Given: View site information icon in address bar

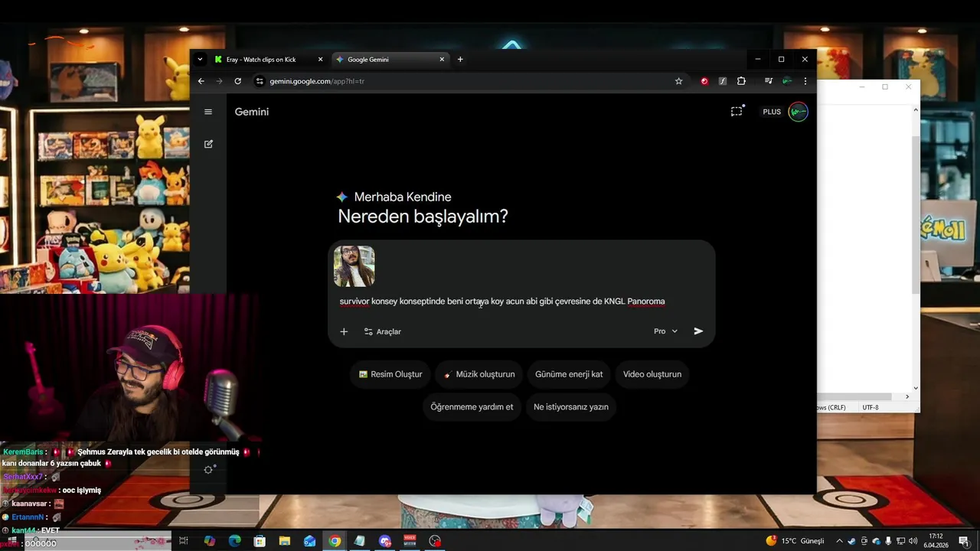Looking at the screenshot, I should pos(260,81).
